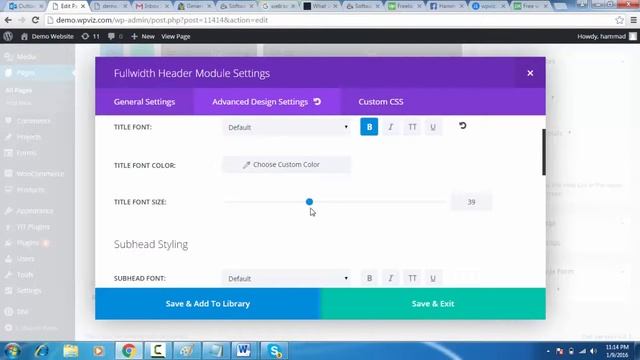Open the updates counter showing 11
Image resolution: width=640 pixels, height=360 pixels.
pyautogui.click(x=91, y=36)
